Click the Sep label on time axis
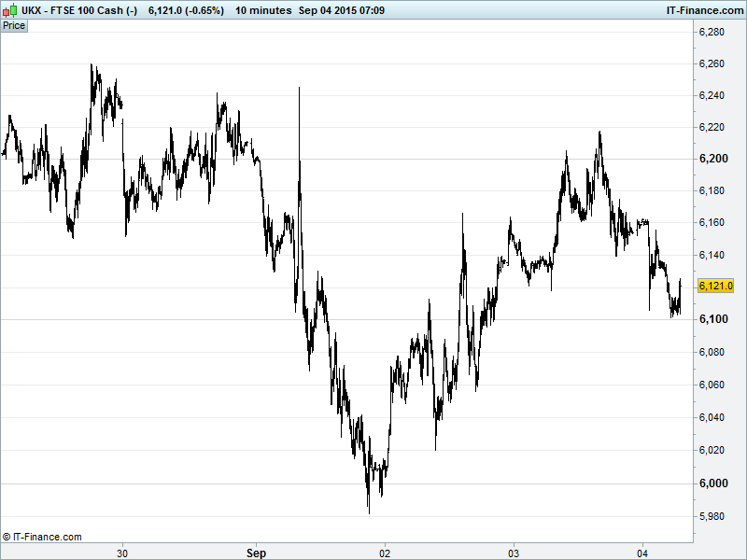 point(254,553)
